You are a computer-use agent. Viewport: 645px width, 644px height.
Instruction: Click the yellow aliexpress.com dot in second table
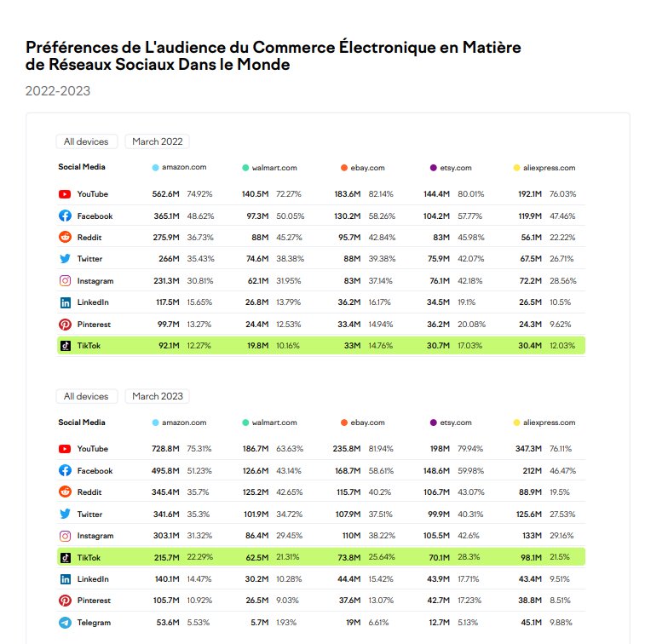pyautogui.click(x=516, y=423)
